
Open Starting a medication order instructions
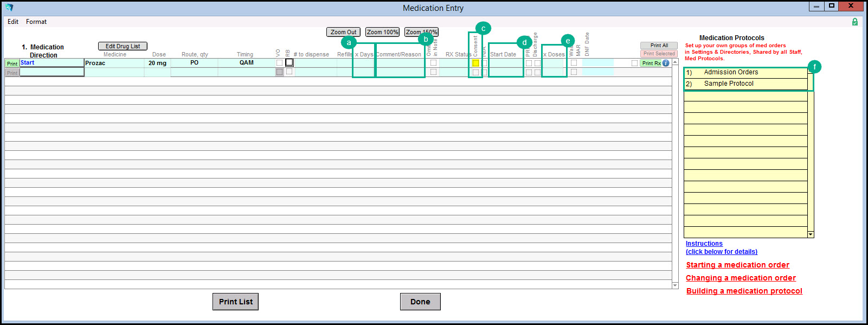[737, 265]
